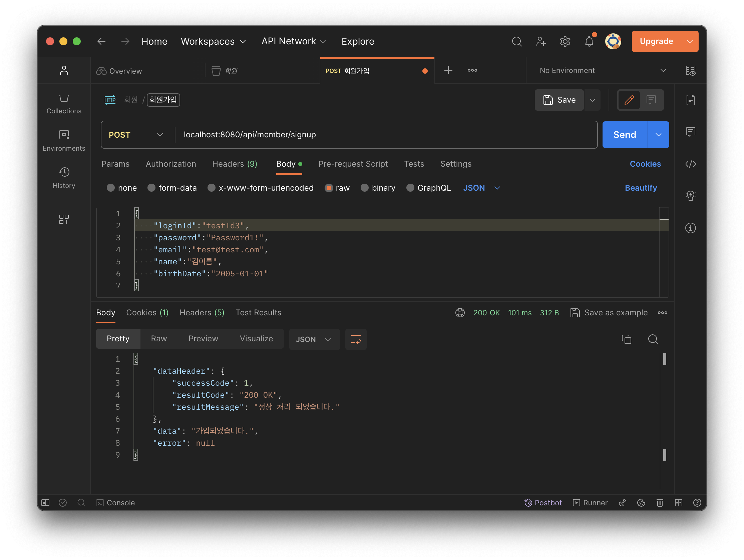Screen dimensions: 744x560
Task: Select the binary body type
Action: [x=365, y=188]
